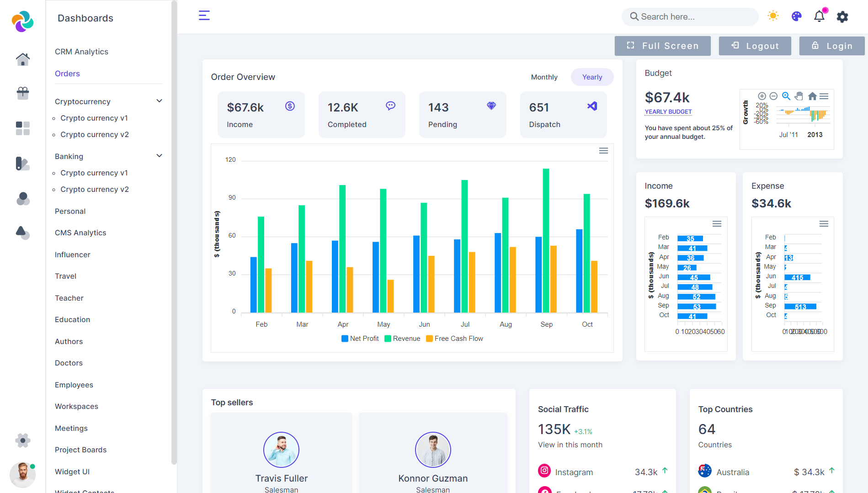This screenshot has height=493, width=868.
Task: Click the gift box icon in left rail
Action: pos(22,93)
